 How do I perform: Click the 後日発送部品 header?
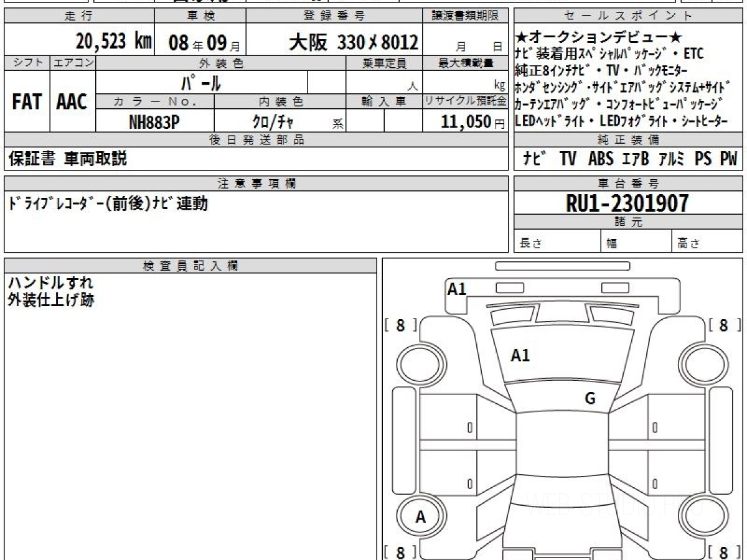click(256, 140)
